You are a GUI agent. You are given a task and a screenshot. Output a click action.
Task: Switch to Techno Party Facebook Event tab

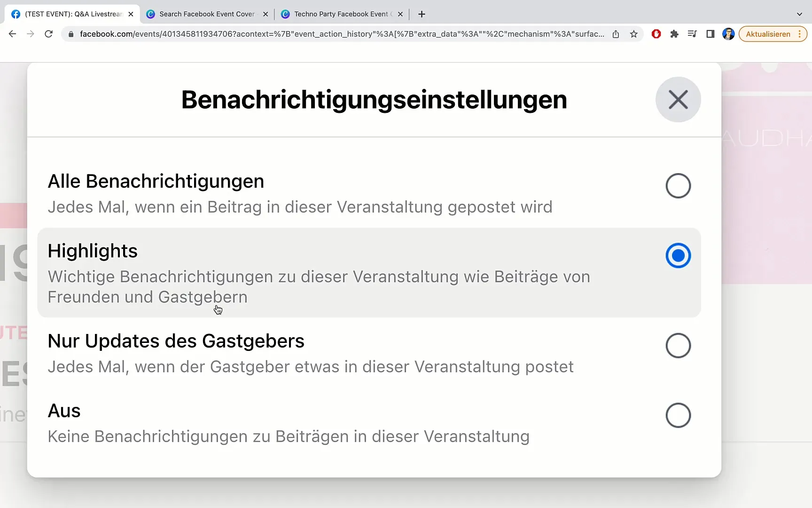tap(342, 14)
